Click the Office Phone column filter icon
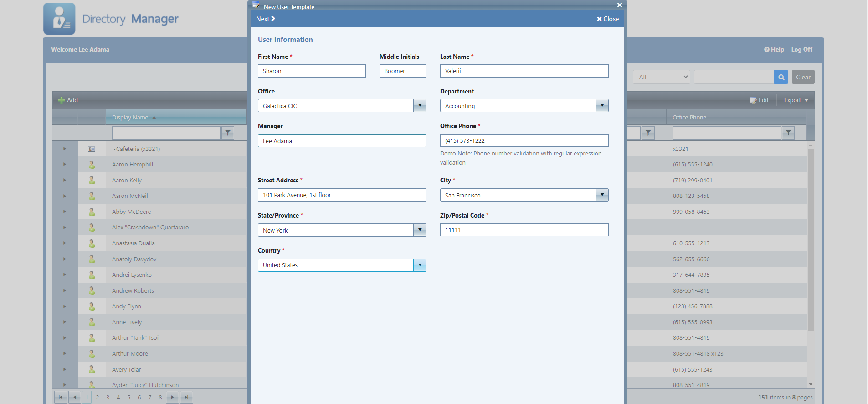 [x=788, y=133]
